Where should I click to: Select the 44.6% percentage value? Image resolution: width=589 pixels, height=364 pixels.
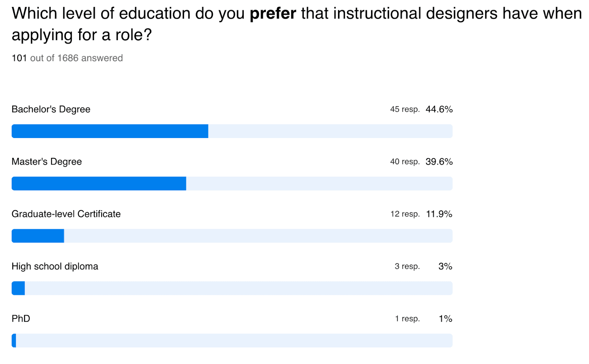(439, 109)
